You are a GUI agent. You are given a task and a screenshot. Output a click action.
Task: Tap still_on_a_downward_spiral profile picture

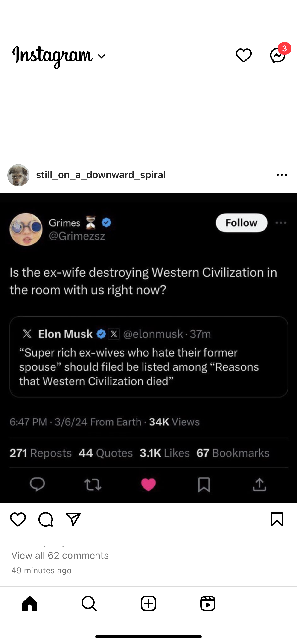pos(18,175)
